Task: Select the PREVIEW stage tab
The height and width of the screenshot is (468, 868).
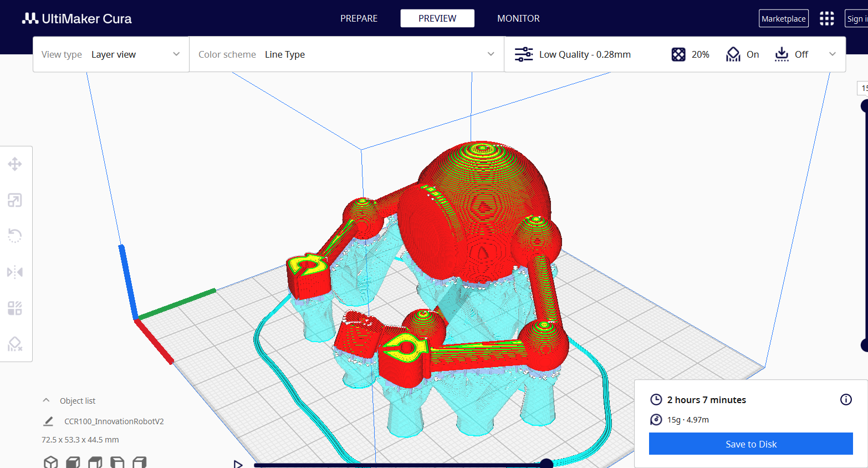Action: tap(437, 18)
